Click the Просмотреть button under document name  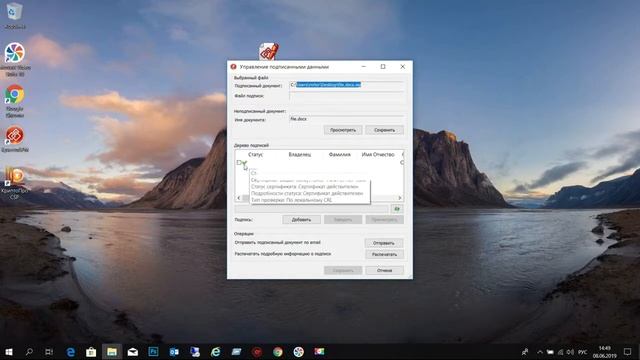pos(343,130)
